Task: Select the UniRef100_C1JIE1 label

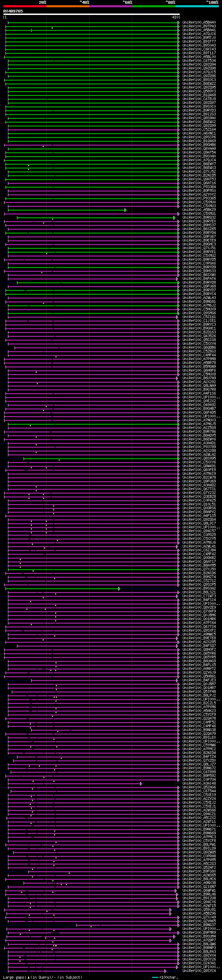Action: click(199, 320)
